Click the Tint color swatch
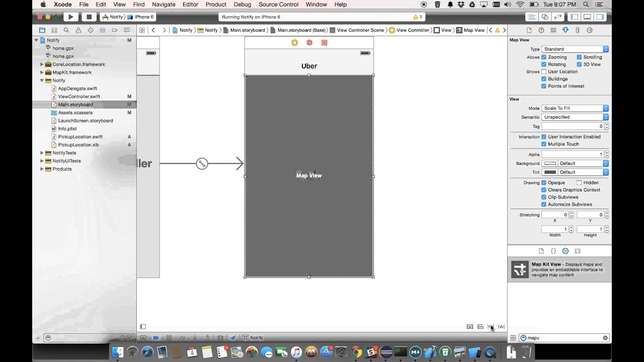The height and width of the screenshot is (362, 644). point(550,172)
